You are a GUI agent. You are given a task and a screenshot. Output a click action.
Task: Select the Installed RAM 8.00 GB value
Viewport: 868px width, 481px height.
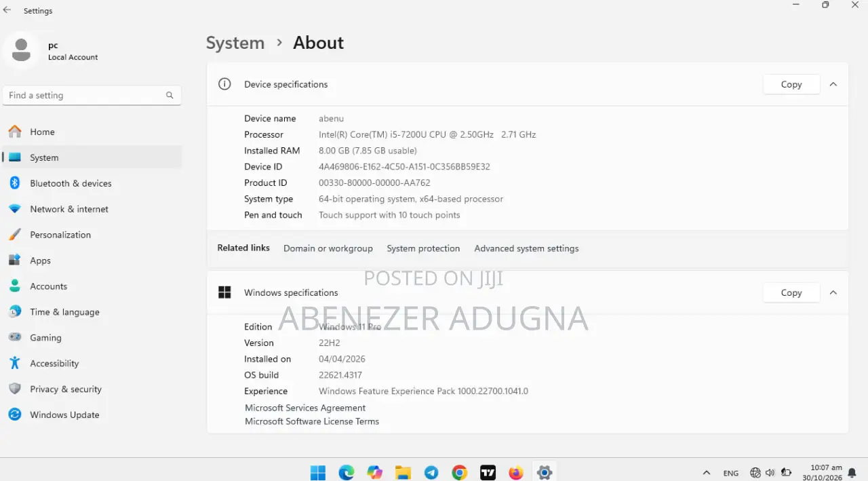click(368, 151)
